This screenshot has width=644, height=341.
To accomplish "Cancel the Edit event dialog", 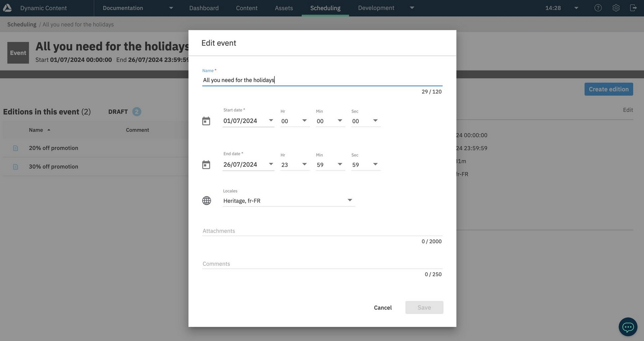I will click(x=383, y=307).
